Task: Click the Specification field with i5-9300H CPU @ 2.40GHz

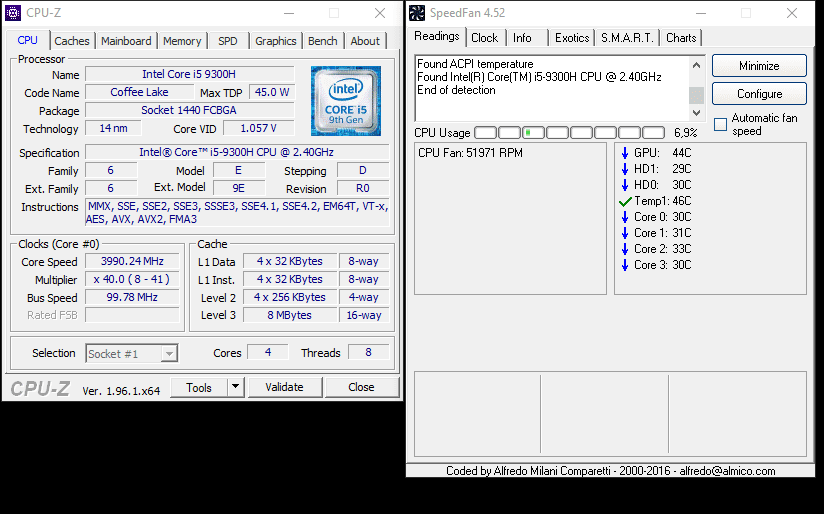Action: pos(237,152)
